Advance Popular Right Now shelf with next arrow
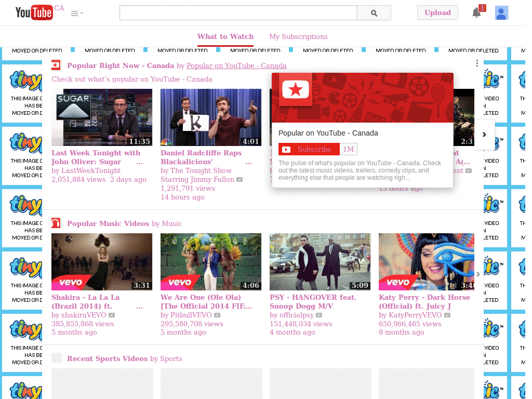 click(484, 135)
